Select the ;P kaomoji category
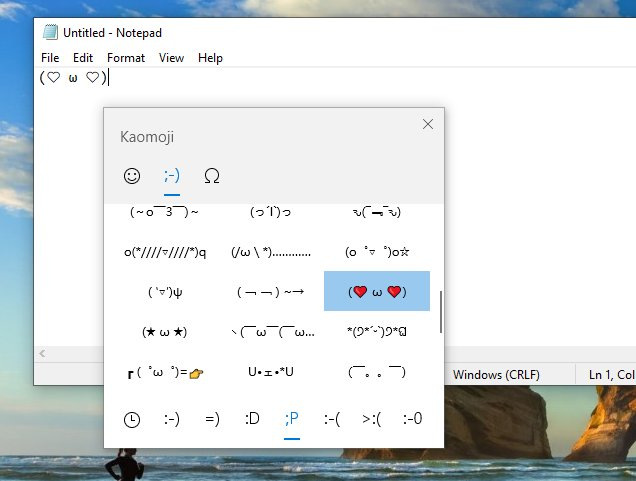 [292, 419]
